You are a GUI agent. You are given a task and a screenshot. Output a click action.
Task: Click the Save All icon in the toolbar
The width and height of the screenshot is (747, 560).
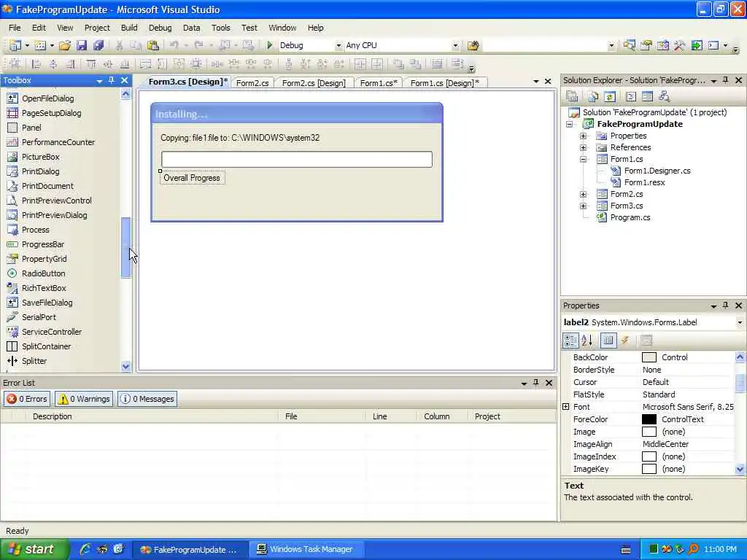(98, 45)
